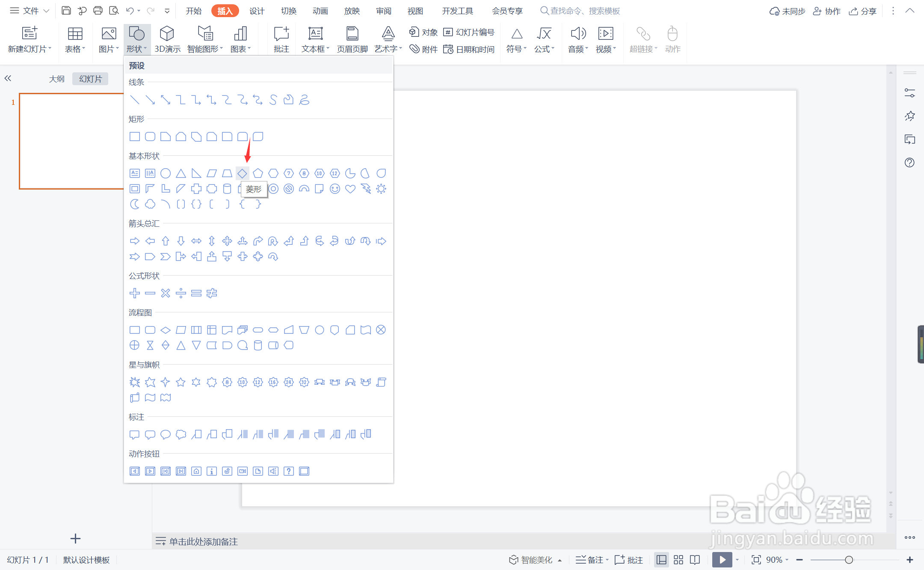Select the up arrow shape

coord(166,241)
